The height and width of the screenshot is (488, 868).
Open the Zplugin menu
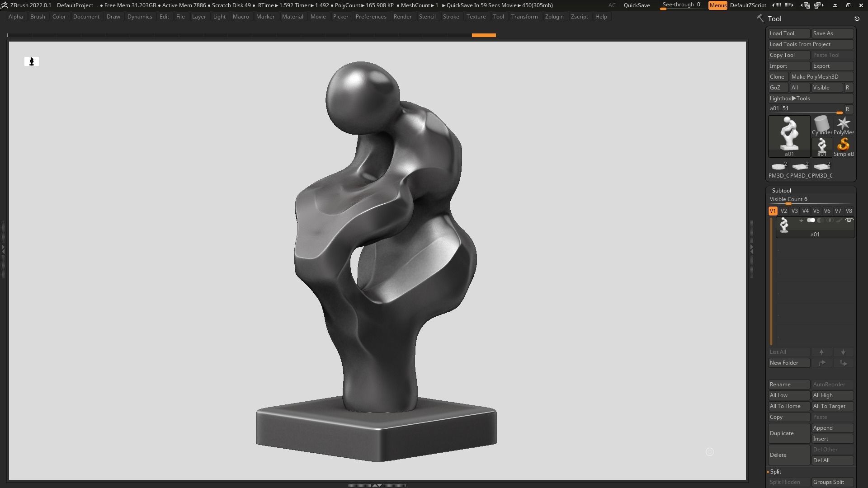click(554, 17)
